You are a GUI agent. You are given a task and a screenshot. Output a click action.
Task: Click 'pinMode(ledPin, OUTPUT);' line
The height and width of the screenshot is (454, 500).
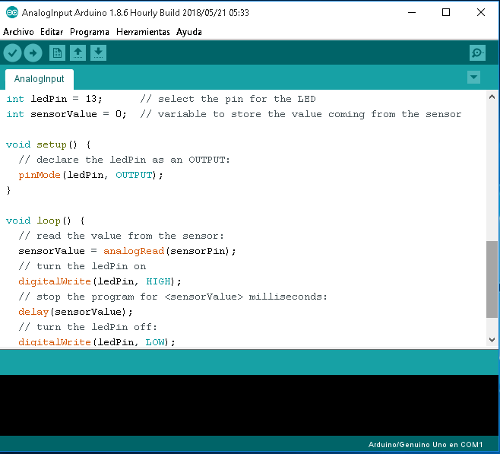pyautogui.click(x=91, y=175)
